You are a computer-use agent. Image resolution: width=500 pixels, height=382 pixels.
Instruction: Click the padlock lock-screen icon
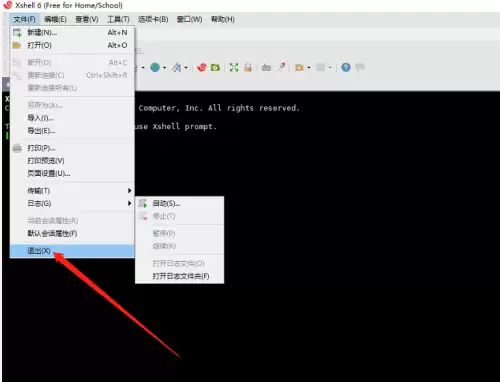click(248, 68)
